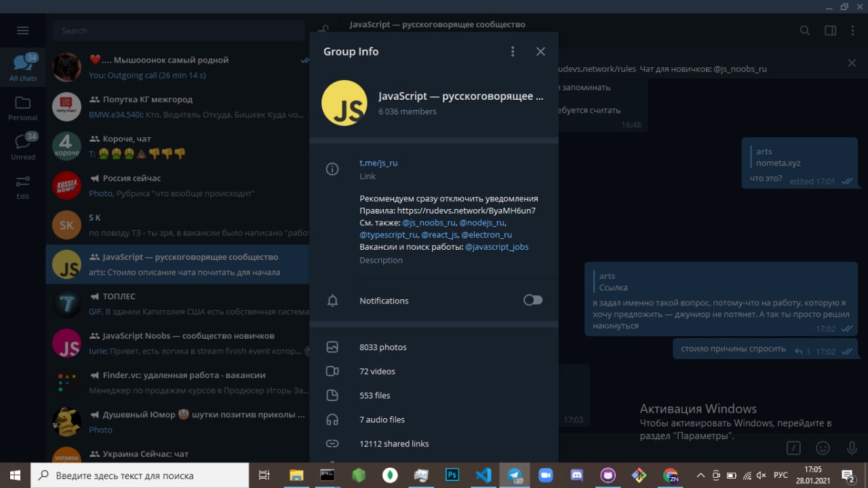Click the shared links chain icon
The height and width of the screenshot is (488, 868).
coord(332,443)
